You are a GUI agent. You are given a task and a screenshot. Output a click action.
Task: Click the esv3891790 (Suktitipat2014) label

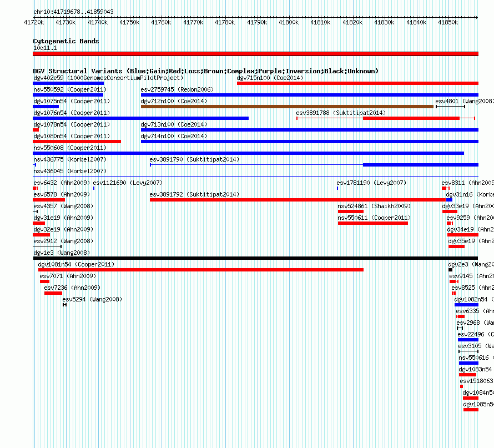click(194, 159)
